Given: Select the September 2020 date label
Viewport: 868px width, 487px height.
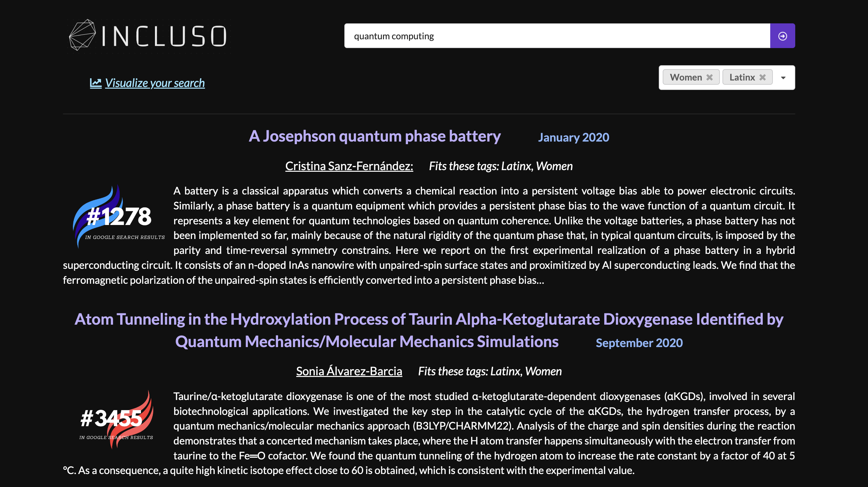Looking at the screenshot, I should point(639,343).
